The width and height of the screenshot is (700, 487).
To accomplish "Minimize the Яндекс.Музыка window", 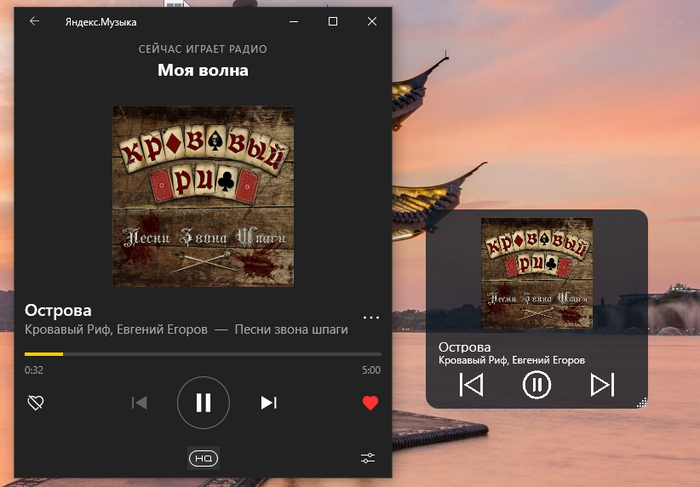I will tap(294, 21).
